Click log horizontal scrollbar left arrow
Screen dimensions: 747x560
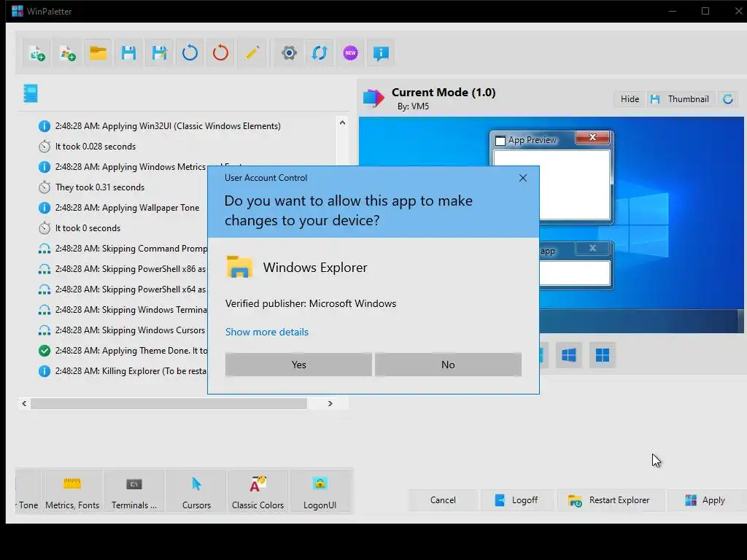(24, 403)
